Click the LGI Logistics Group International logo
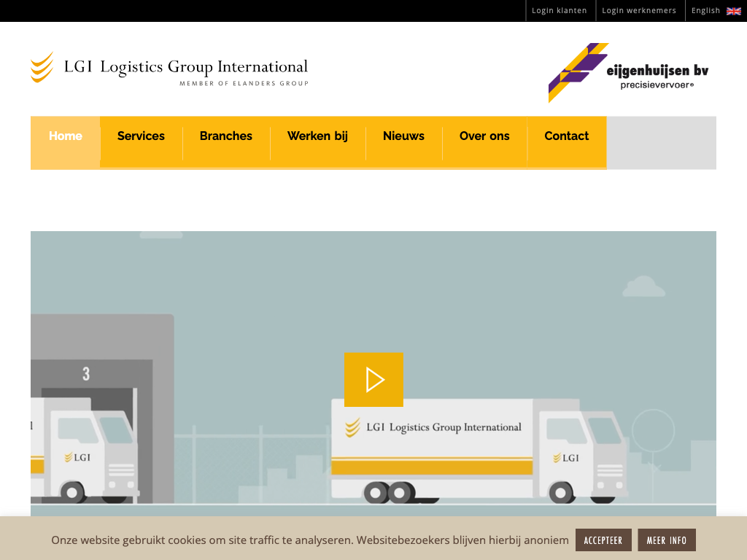The width and height of the screenshot is (747, 560). 169,68
